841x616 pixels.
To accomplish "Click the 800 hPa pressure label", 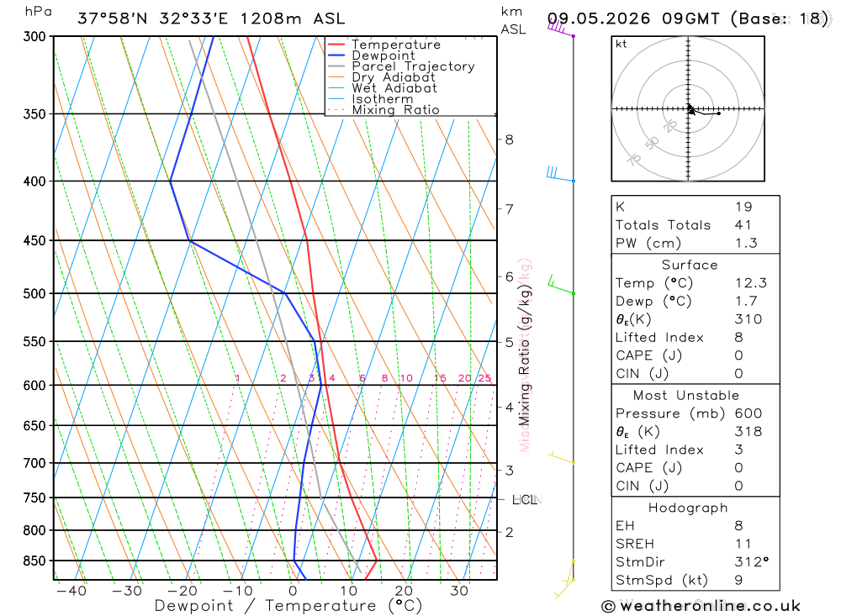I will 34,530.
